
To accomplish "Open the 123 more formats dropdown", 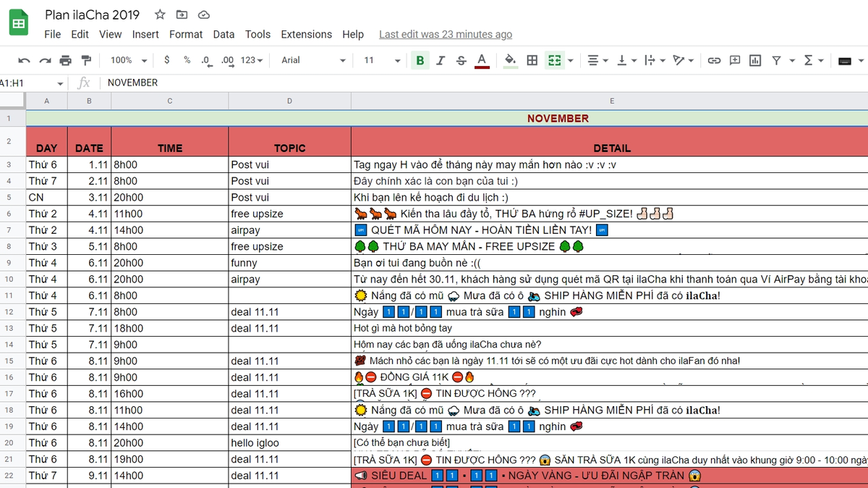I will pos(252,60).
